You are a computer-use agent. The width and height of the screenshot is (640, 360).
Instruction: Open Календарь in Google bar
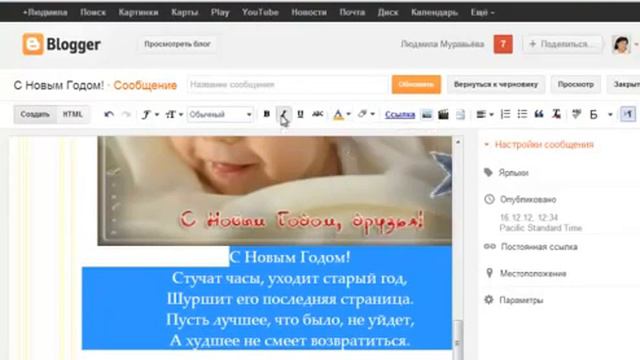click(x=434, y=12)
